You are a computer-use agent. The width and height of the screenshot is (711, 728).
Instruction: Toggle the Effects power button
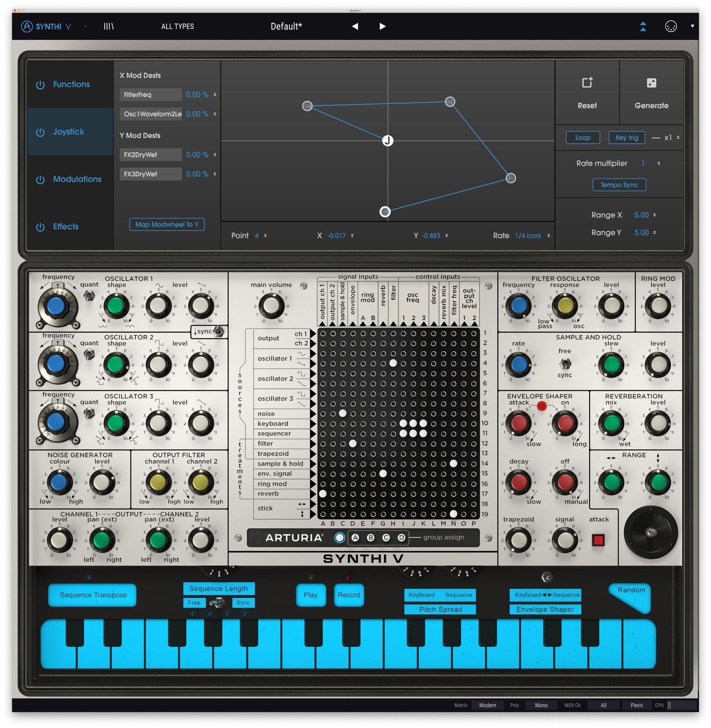[40, 227]
